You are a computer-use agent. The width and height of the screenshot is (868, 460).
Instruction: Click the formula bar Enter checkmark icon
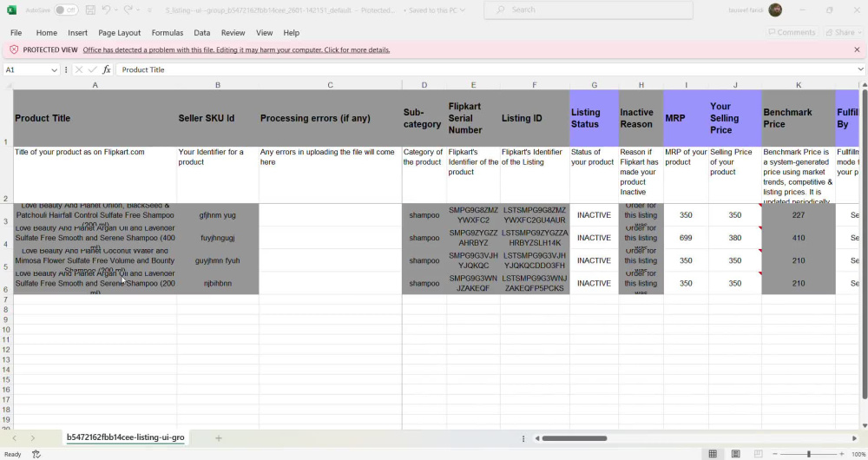coord(92,69)
